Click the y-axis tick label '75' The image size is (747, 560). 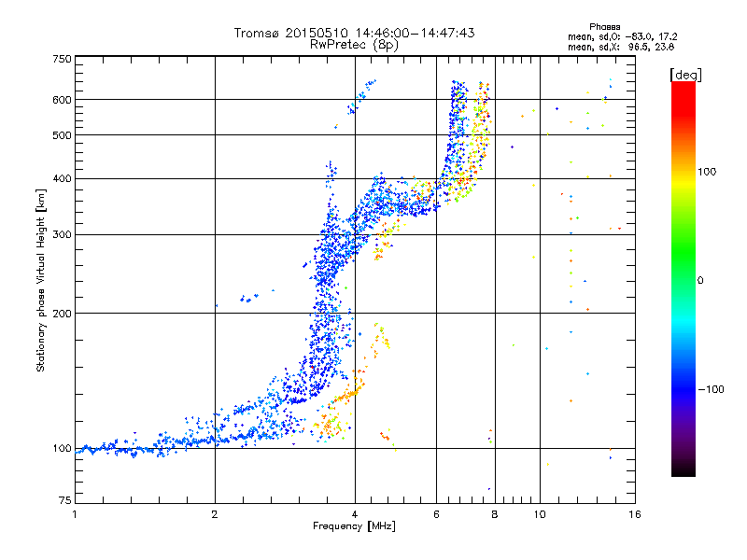[65, 500]
